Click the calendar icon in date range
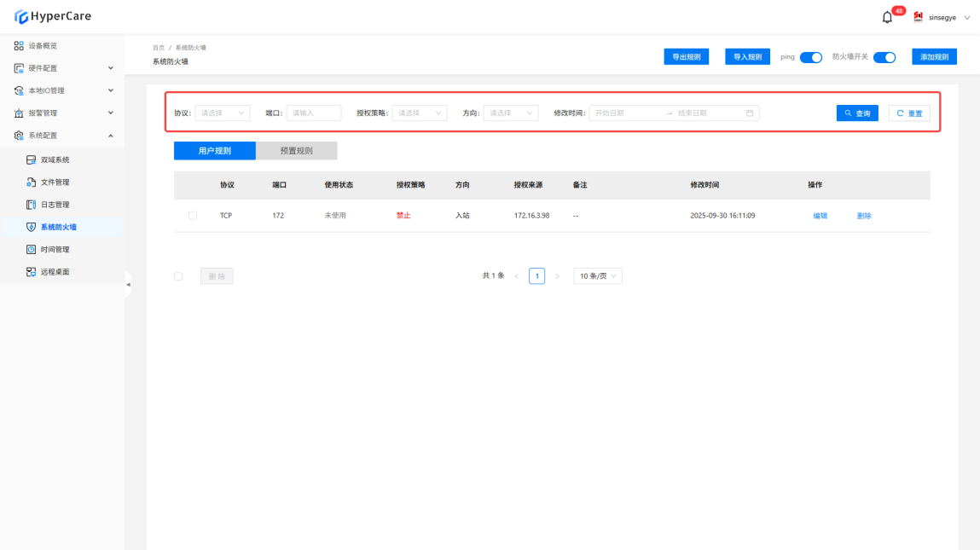Screen dimensions: 980x550 (x=750, y=113)
